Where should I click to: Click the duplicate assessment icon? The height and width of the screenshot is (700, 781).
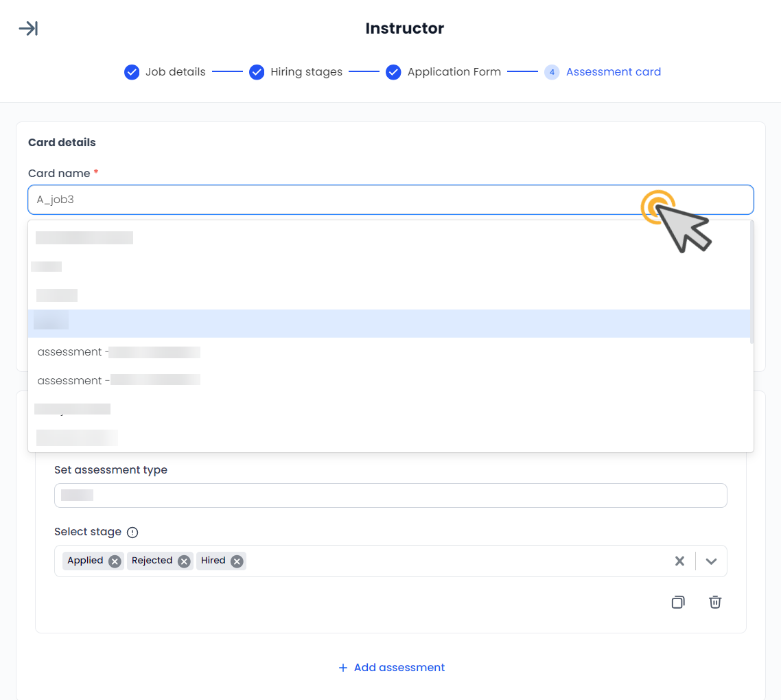[678, 602]
